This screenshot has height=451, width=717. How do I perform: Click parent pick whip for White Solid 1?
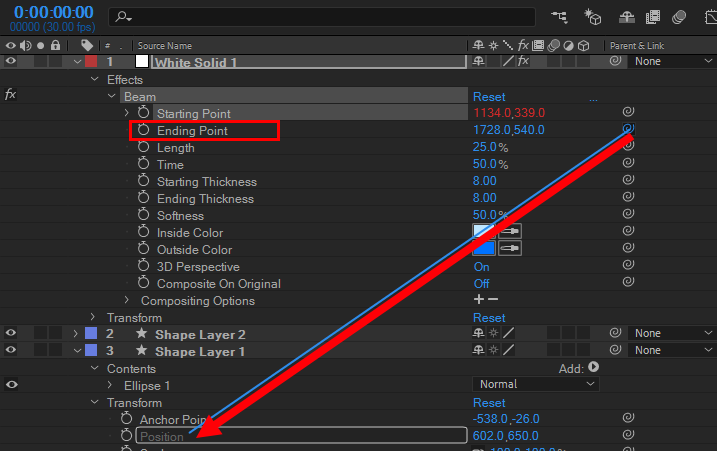tap(615, 61)
